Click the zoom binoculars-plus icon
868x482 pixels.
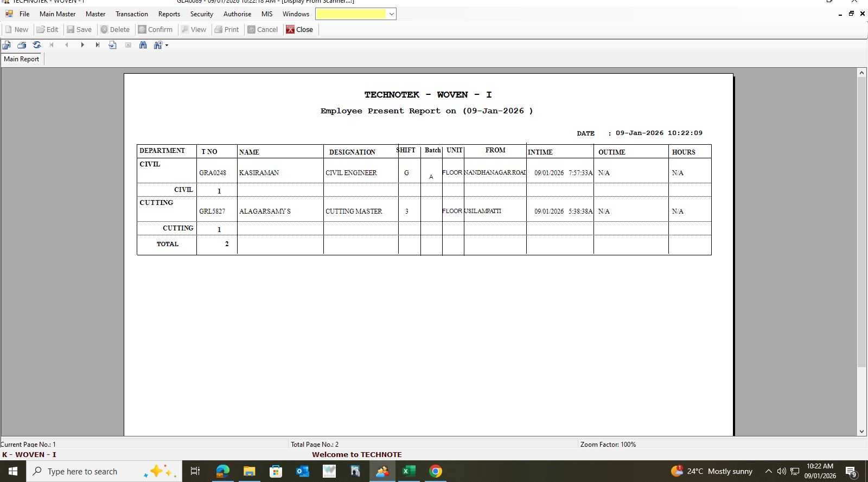tap(158, 45)
